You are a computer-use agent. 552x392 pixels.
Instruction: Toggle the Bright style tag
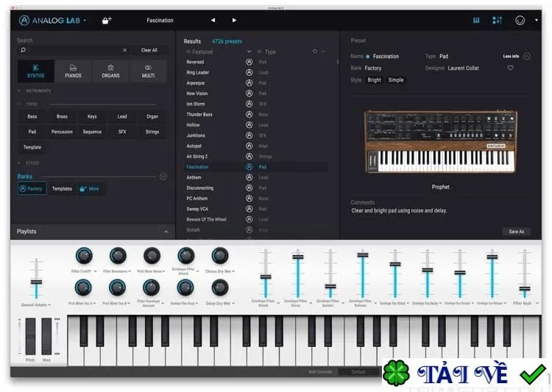374,80
